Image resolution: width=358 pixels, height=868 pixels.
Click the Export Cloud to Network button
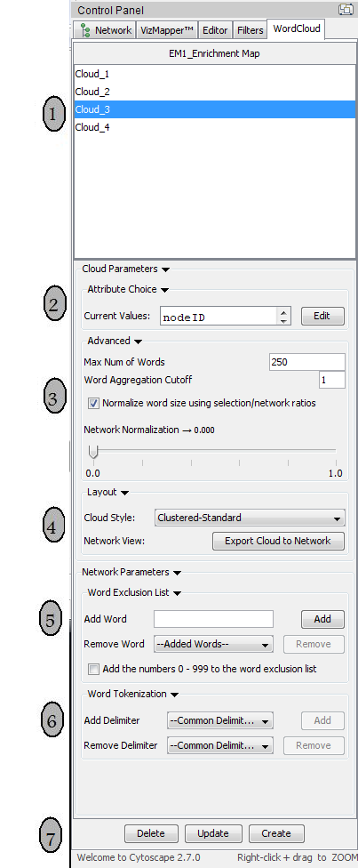pyautogui.click(x=278, y=541)
